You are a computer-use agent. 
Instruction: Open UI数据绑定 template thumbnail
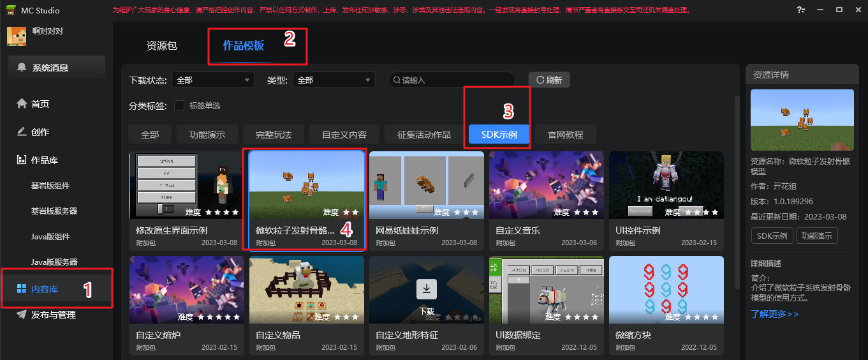click(547, 290)
